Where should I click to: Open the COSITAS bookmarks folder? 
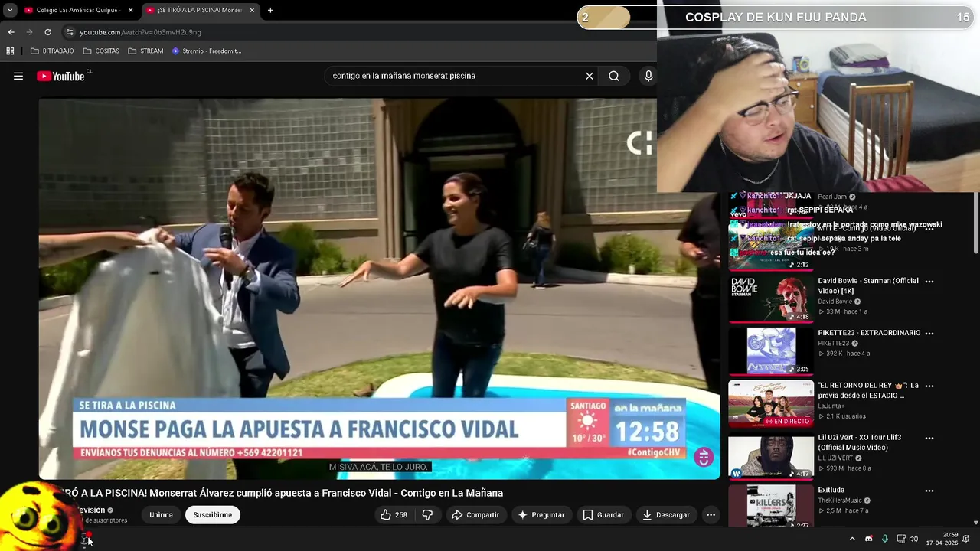point(101,51)
